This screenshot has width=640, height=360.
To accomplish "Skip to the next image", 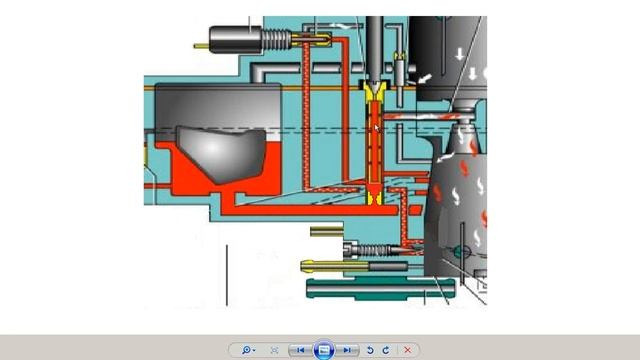I will [347, 350].
